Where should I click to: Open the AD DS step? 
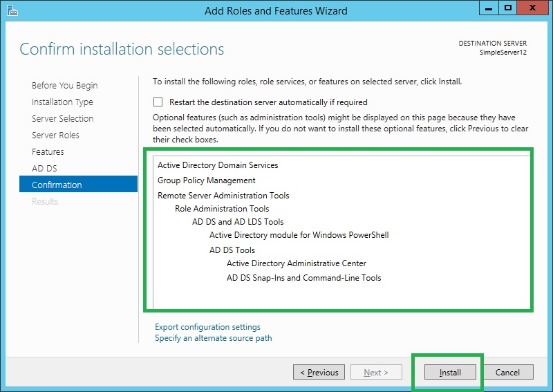click(x=44, y=169)
